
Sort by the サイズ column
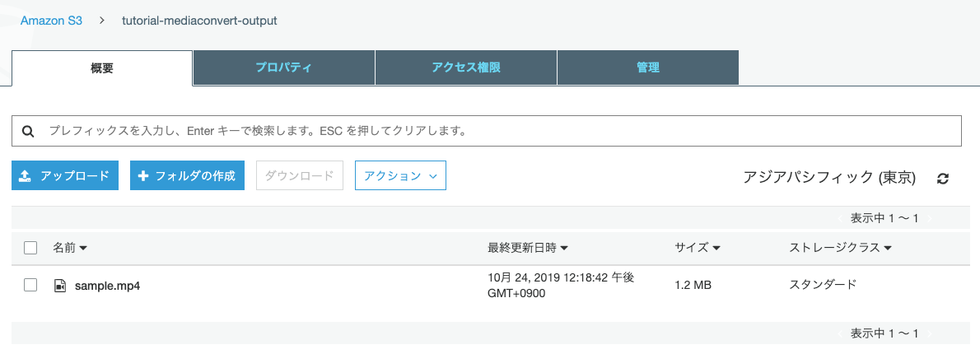[698, 248]
